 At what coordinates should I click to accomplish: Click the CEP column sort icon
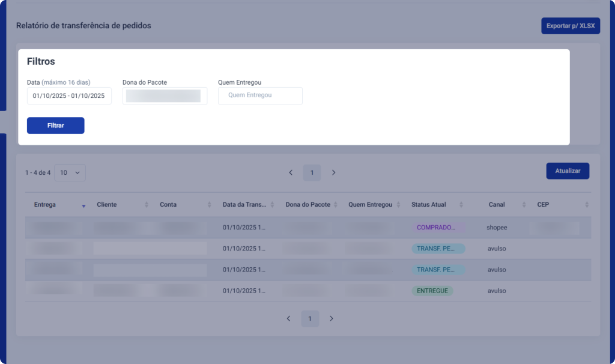click(586, 205)
